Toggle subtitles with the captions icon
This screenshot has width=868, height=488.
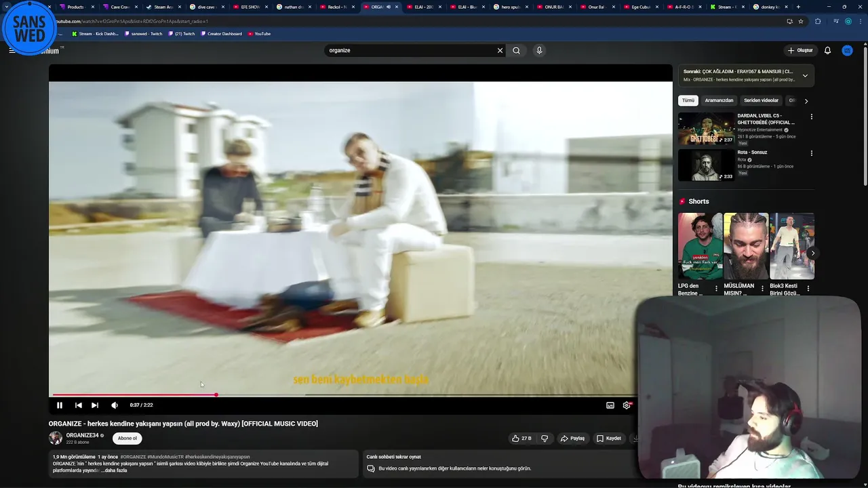610,405
